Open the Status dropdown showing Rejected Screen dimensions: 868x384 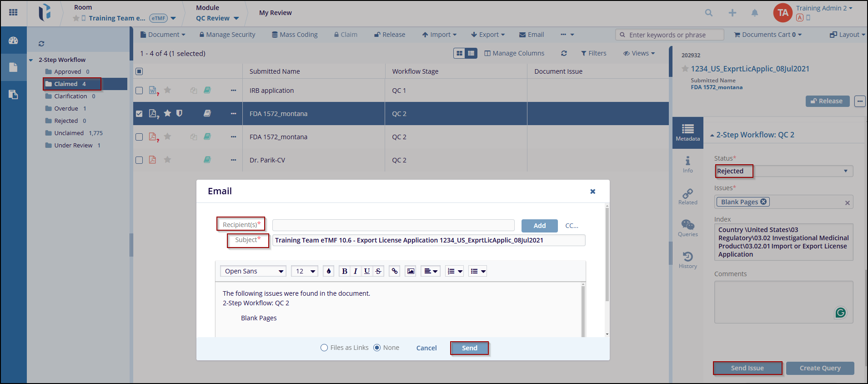[783, 171]
